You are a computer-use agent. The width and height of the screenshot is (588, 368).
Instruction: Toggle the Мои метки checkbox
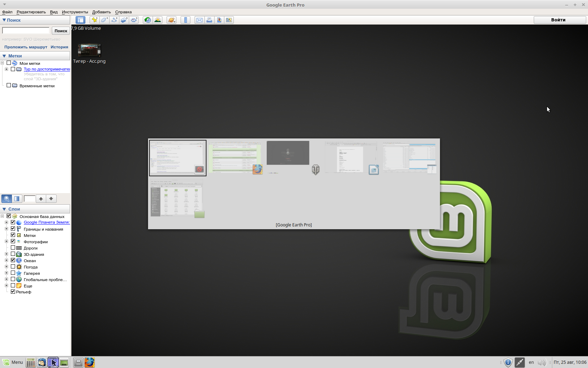pyautogui.click(x=9, y=63)
